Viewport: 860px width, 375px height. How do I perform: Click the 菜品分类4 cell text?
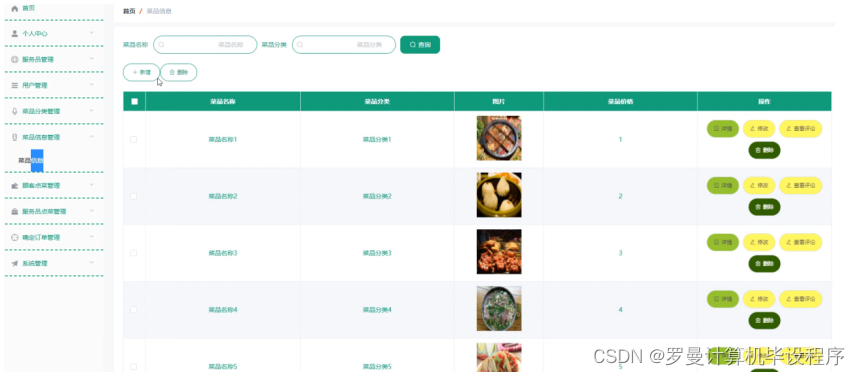[x=377, y=310]
